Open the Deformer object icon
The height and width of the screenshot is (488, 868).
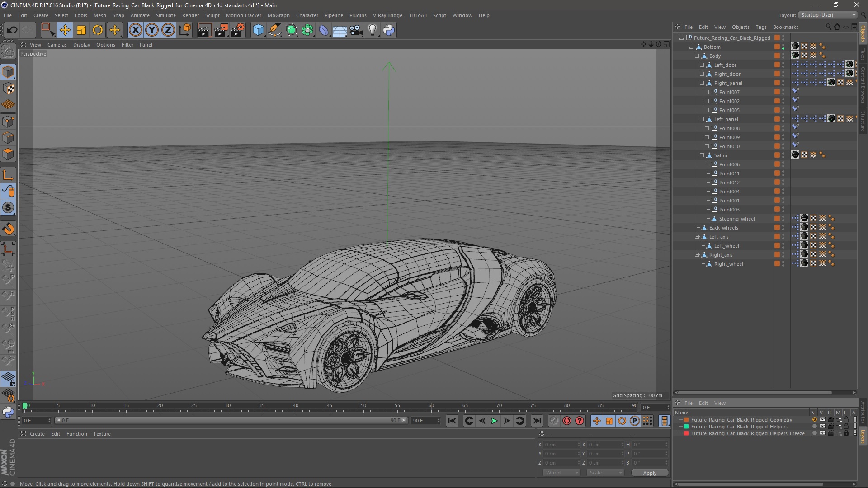click(x=324, y=30)
